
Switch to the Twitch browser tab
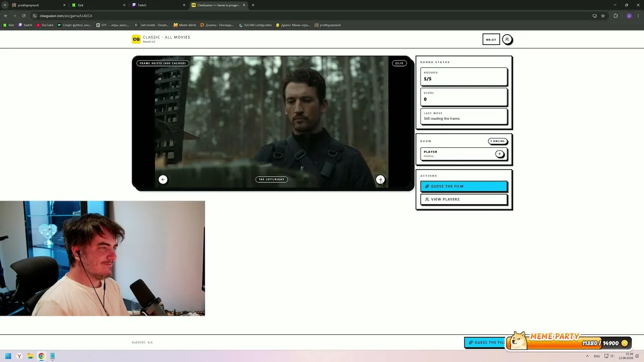pos(158,5)
